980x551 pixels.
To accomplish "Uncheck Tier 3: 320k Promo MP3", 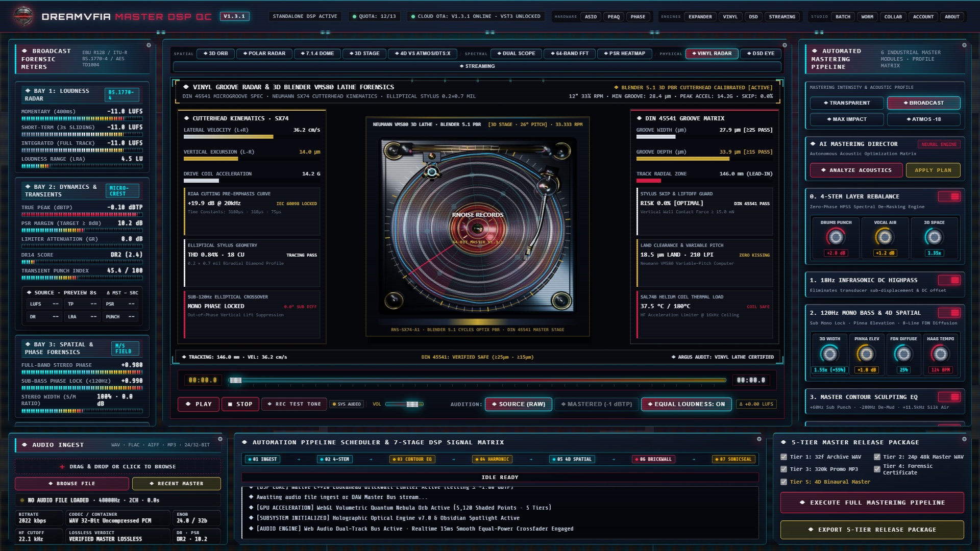I will (784, 469).
